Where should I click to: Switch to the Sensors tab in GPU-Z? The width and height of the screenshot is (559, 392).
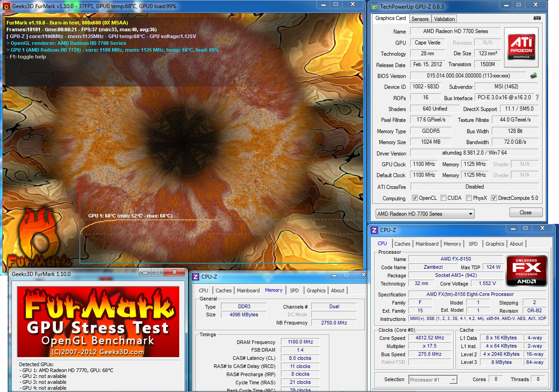[x=420, y=19]
